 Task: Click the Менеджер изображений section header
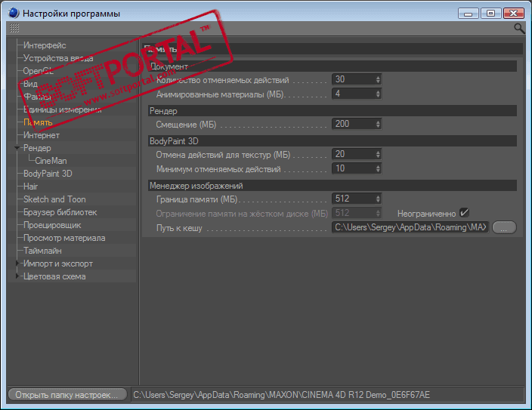click(x=332, y=186)
